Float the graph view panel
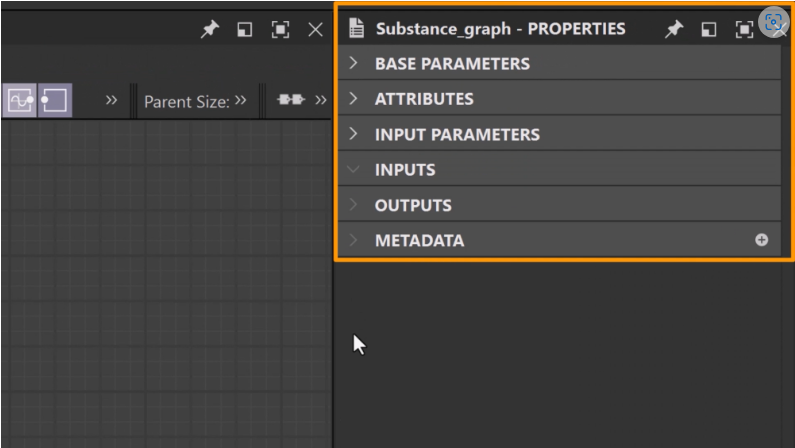 pos(244,30)
